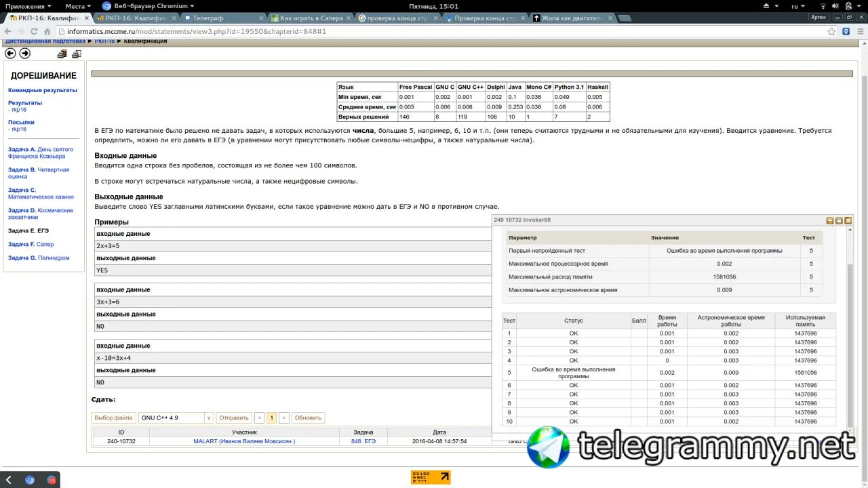
Task: Click the Chromium icon in the bottom dock
Action: 30,480
